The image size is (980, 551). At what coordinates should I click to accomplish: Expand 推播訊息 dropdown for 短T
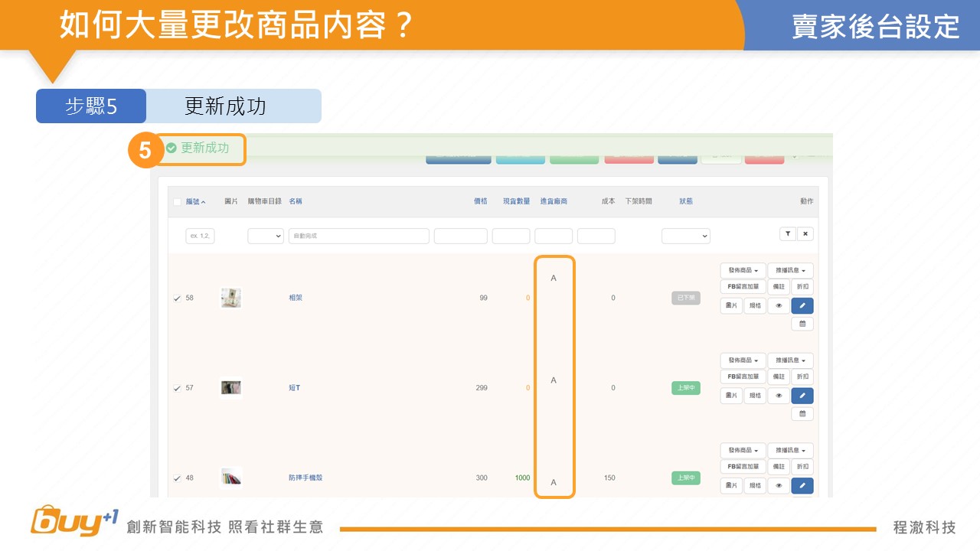coord(790,360)
